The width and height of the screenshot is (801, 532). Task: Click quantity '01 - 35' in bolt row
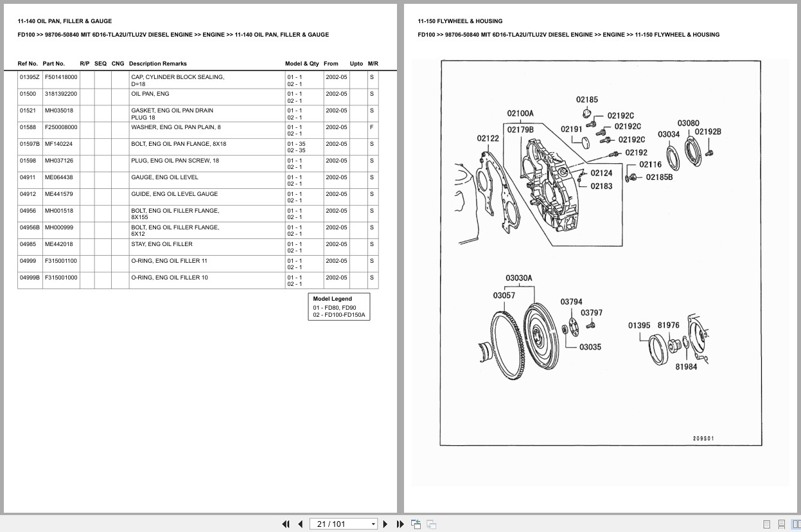coord(296,144)
